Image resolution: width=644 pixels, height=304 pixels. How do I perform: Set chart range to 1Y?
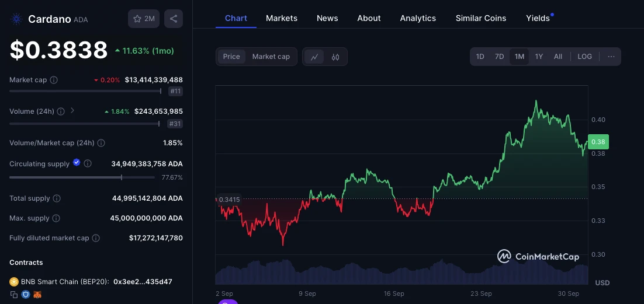coord(539,57)
